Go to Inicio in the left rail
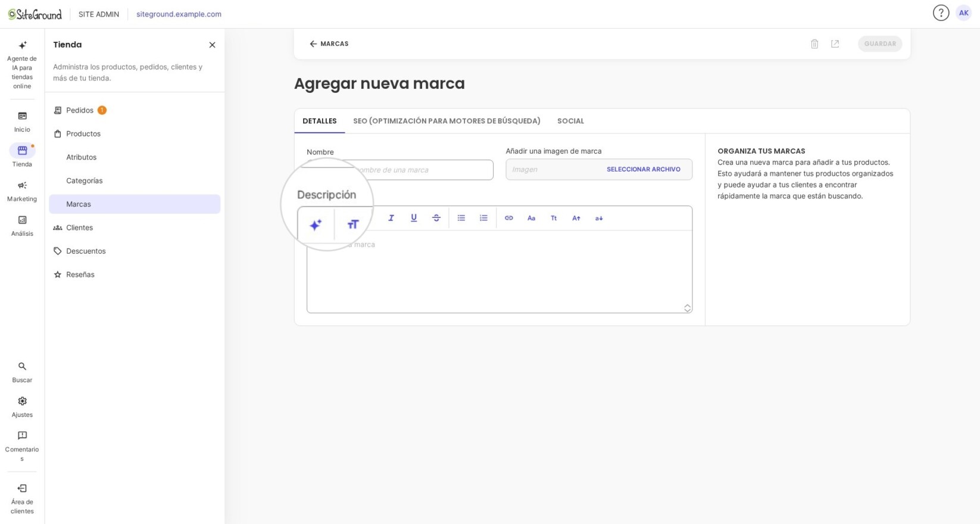The width and height of the screenshot is (980, 524). click(x=22, y=121)
